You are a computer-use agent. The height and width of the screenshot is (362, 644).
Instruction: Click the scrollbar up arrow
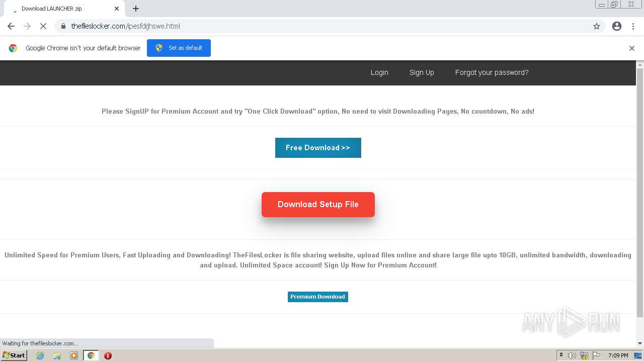click(640, 64)
